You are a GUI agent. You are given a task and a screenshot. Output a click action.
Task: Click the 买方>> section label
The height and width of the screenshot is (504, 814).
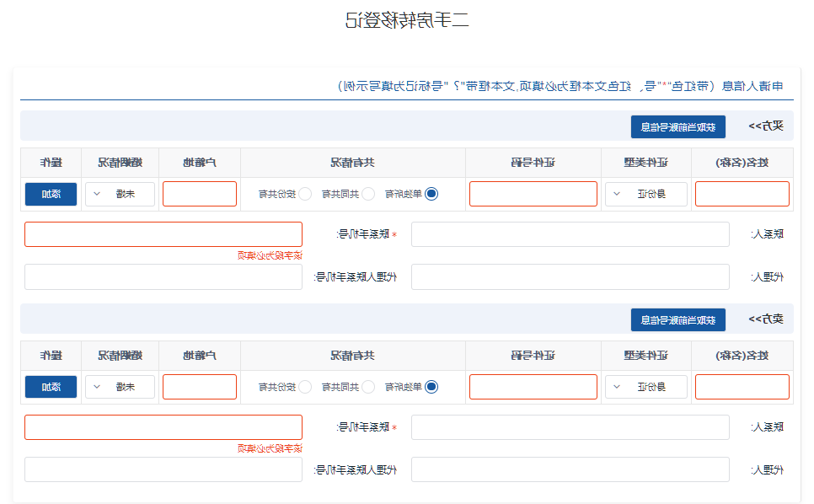coord(766,126)
